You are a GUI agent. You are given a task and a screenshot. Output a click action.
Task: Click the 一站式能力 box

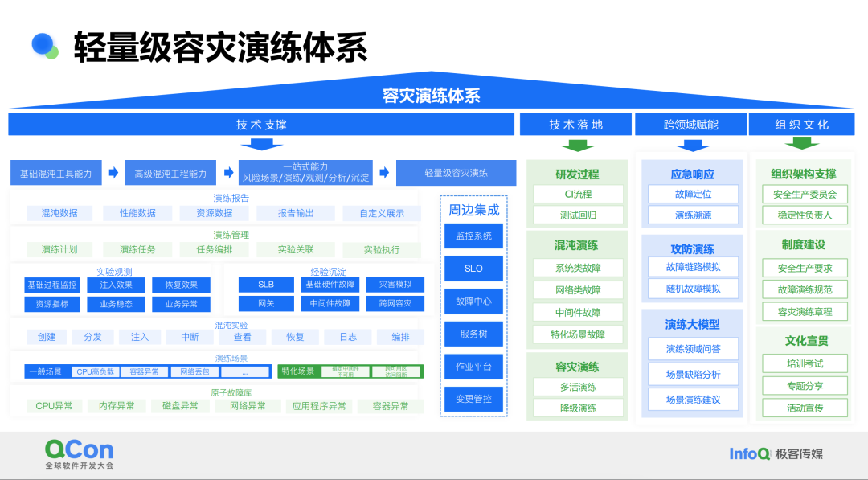[305, 173]
